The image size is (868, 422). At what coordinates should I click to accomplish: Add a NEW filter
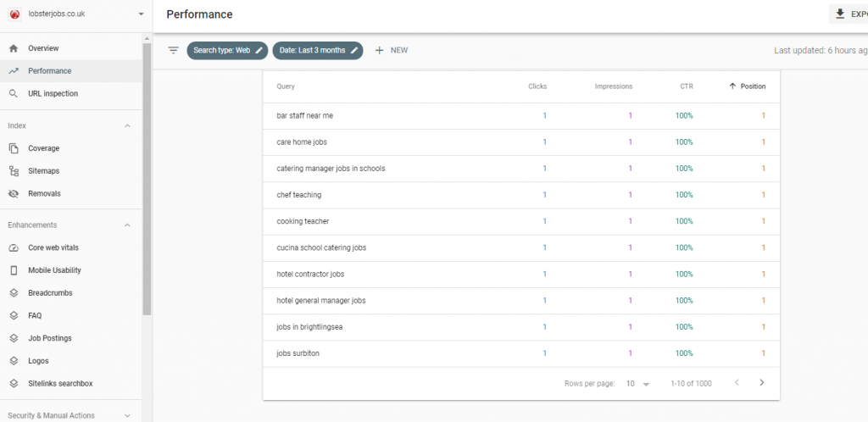click(392, 50)
